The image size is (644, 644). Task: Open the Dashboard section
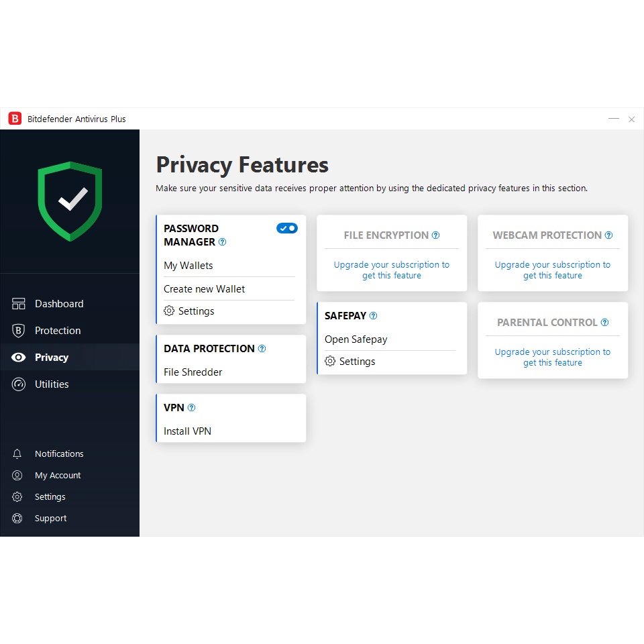(59, 304)
